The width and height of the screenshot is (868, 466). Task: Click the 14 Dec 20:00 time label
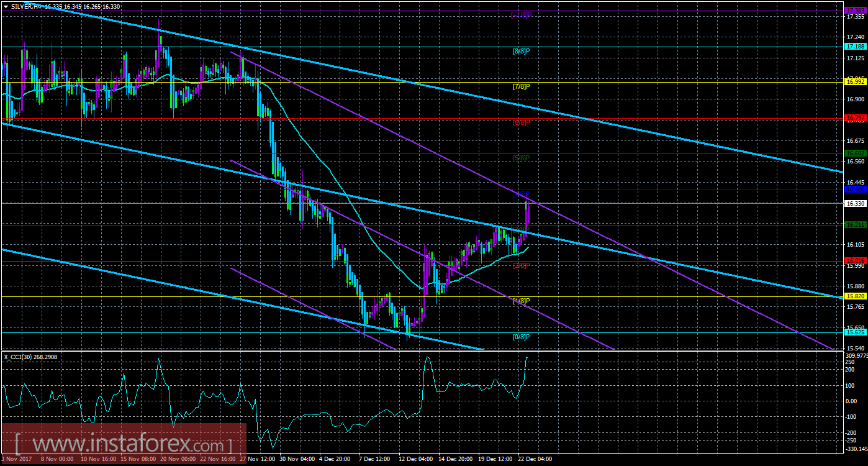tap(456, 459)
